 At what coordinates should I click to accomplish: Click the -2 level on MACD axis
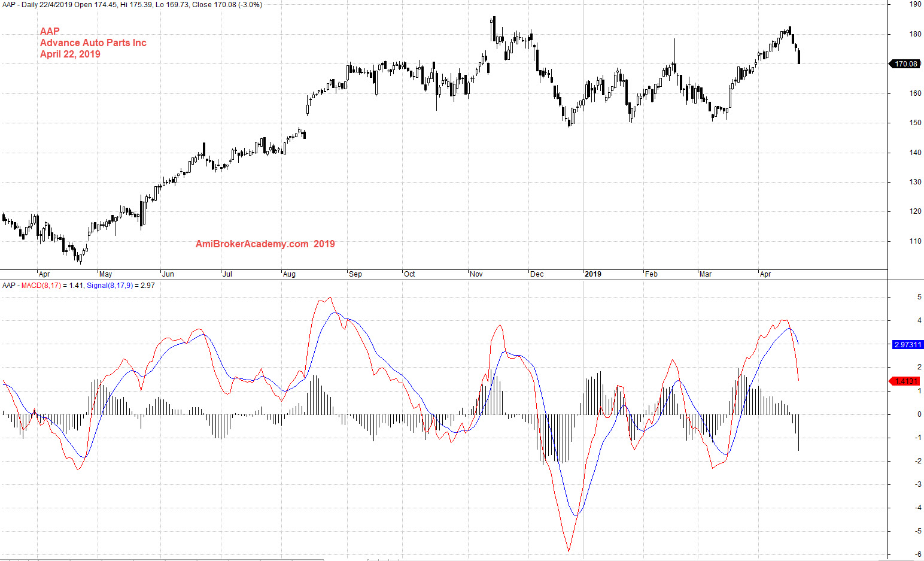(918, 461)
